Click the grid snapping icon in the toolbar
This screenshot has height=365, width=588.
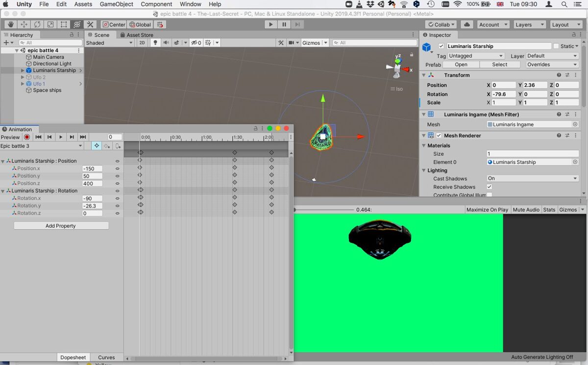160,24
